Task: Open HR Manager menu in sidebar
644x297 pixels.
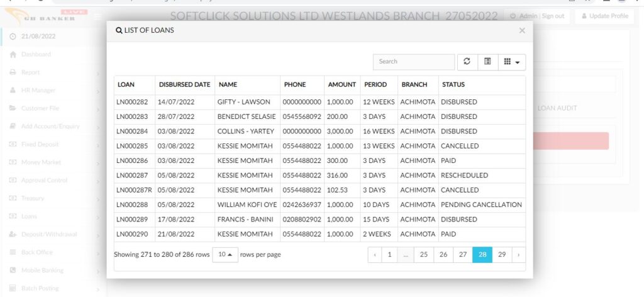Action: point(38,90)
